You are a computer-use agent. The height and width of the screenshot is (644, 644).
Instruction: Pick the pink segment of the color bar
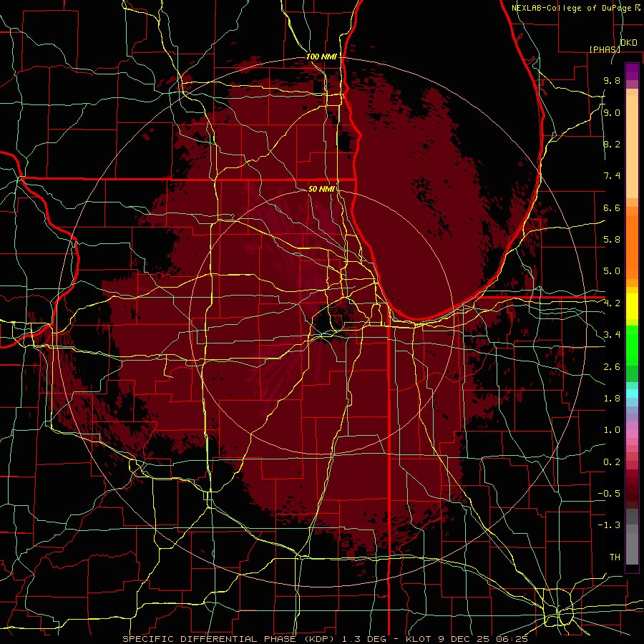[x=632, y=434]
